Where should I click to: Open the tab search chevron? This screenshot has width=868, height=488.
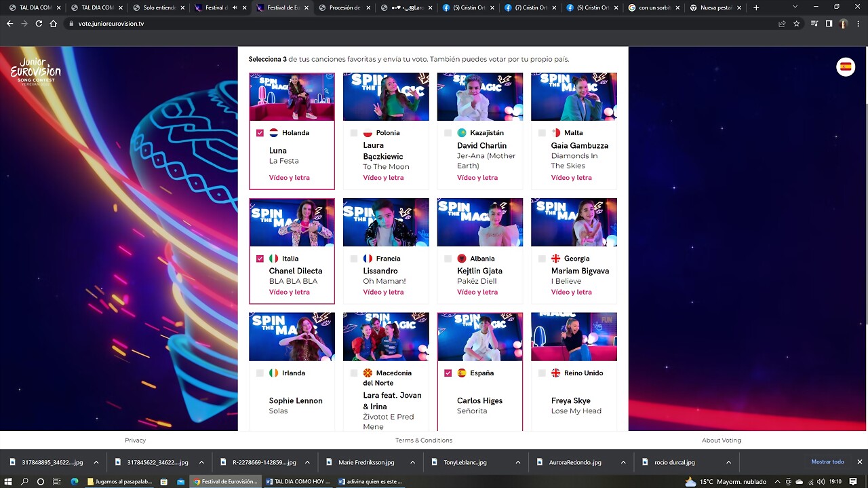point(795,7)
